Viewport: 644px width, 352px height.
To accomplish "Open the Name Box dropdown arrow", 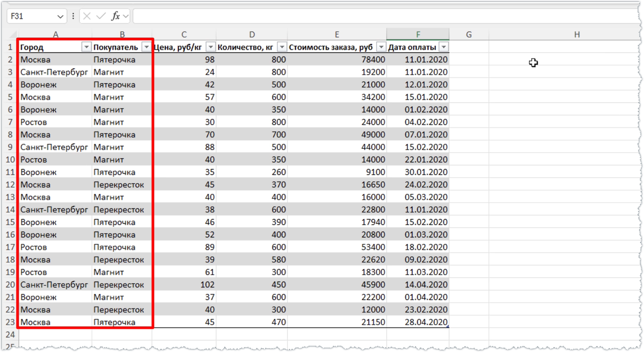I will point(60,17).
